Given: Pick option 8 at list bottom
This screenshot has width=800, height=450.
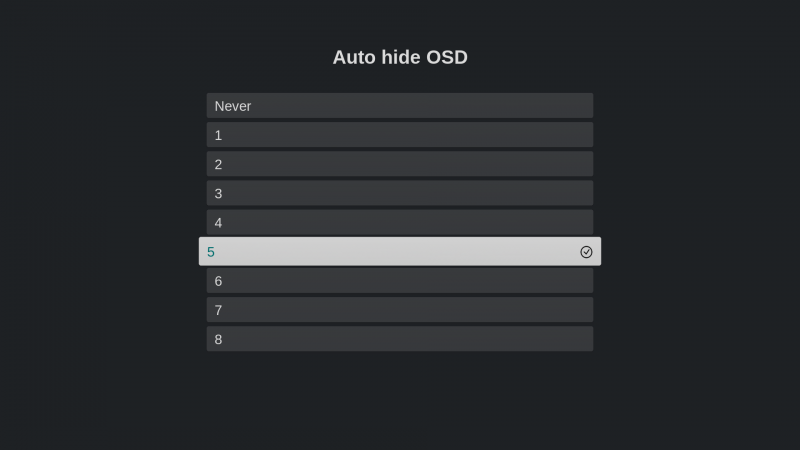Looking at the screenshot, I should (x=399, y=339).
